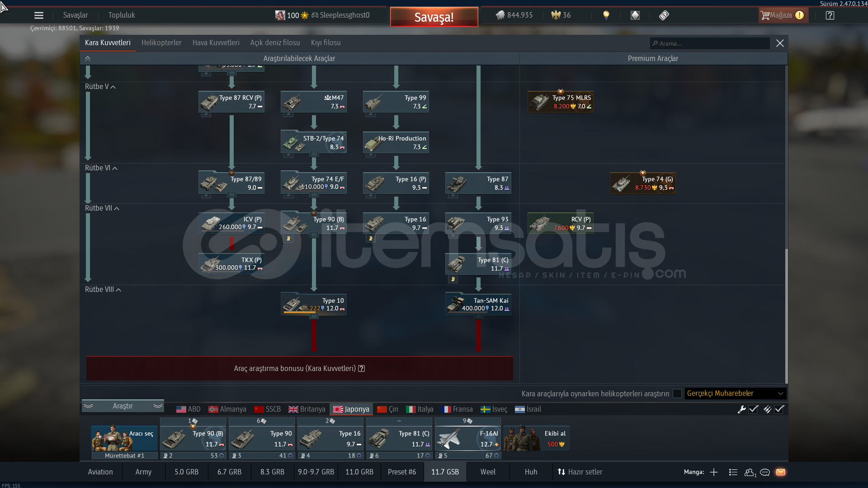868x488 pixels.
Task: Collapse all ranks with top double-arrow
Action: click(88, 59)
